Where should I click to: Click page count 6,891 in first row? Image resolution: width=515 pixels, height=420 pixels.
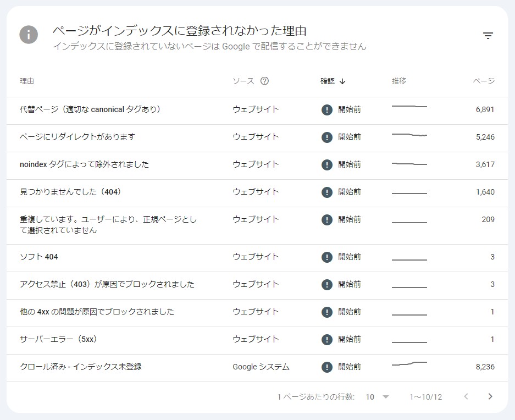pyautogui.click(x=485, y=109)
